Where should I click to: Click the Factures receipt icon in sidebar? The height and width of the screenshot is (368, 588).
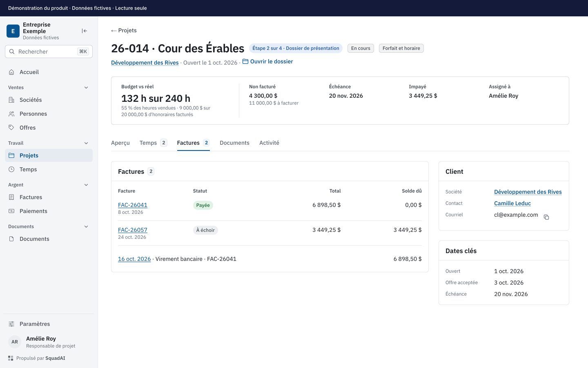(11, 197)
